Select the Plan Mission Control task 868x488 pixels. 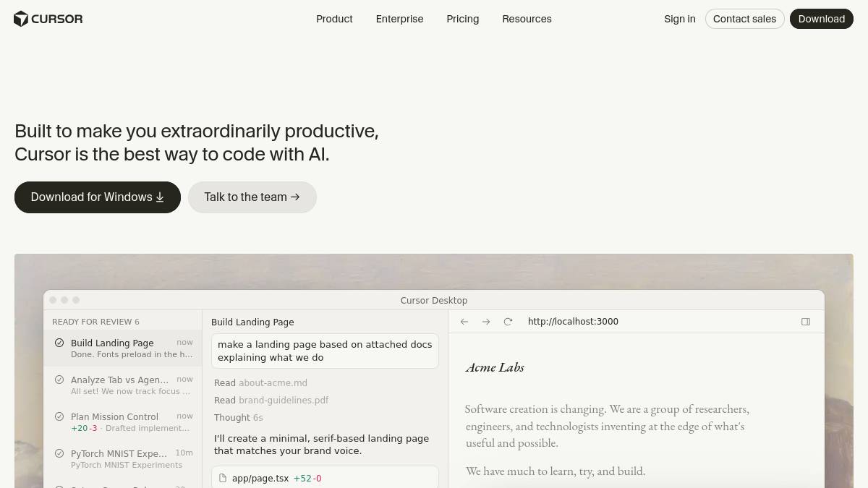point(123,422)
